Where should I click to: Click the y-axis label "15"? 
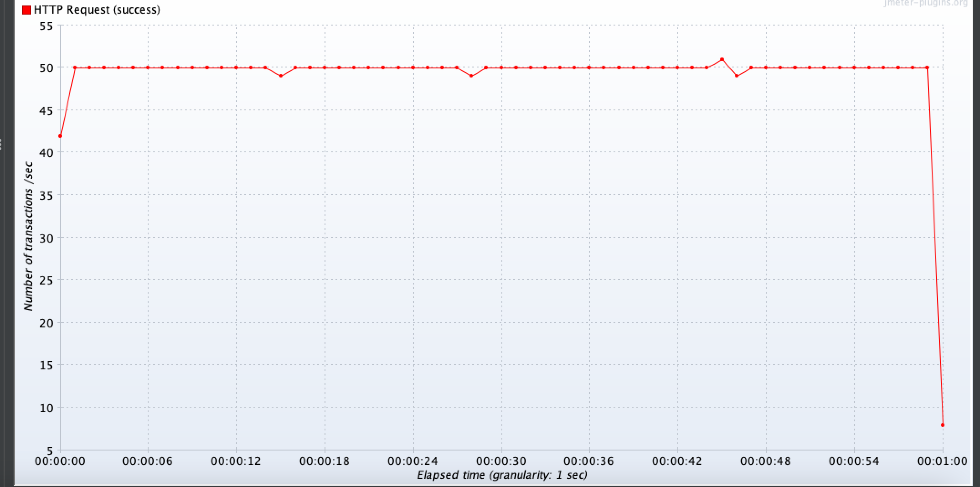coord(46,365)
